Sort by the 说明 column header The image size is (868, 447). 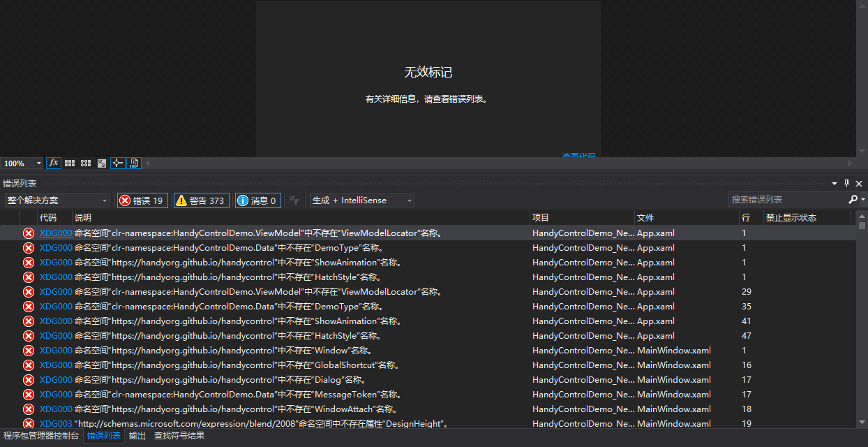[301, 218]
